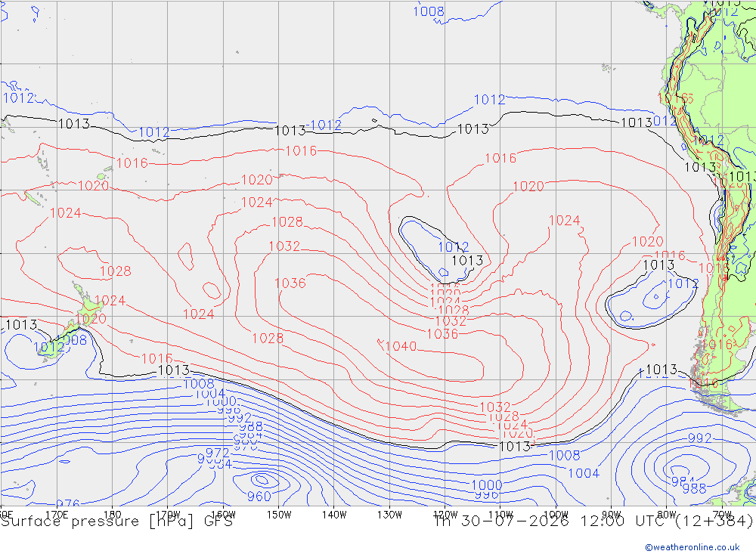This screenshot has width=756, height=554.
Task: Click the 90W longitude label
Action: tap(612, 515)
